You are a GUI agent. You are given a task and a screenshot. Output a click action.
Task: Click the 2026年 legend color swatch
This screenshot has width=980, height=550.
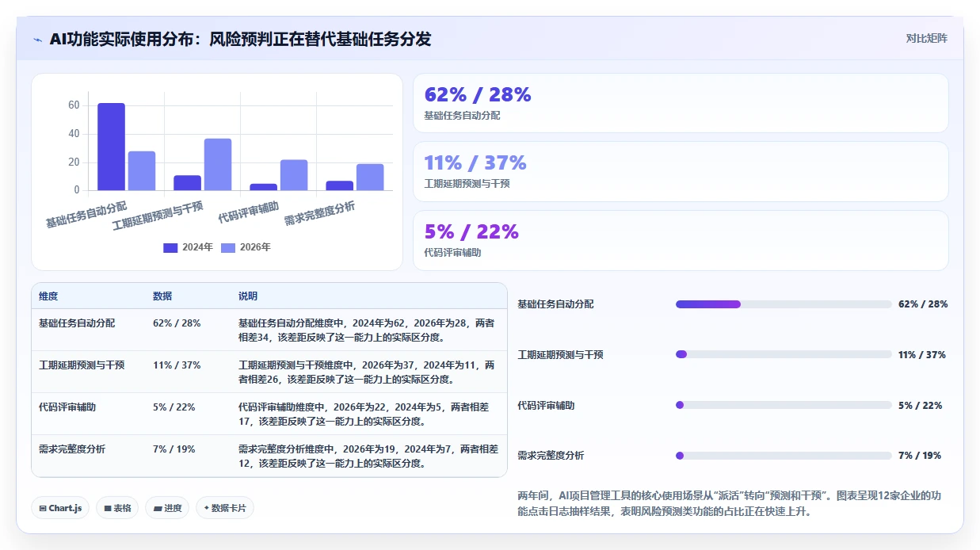tap(228, 247)
